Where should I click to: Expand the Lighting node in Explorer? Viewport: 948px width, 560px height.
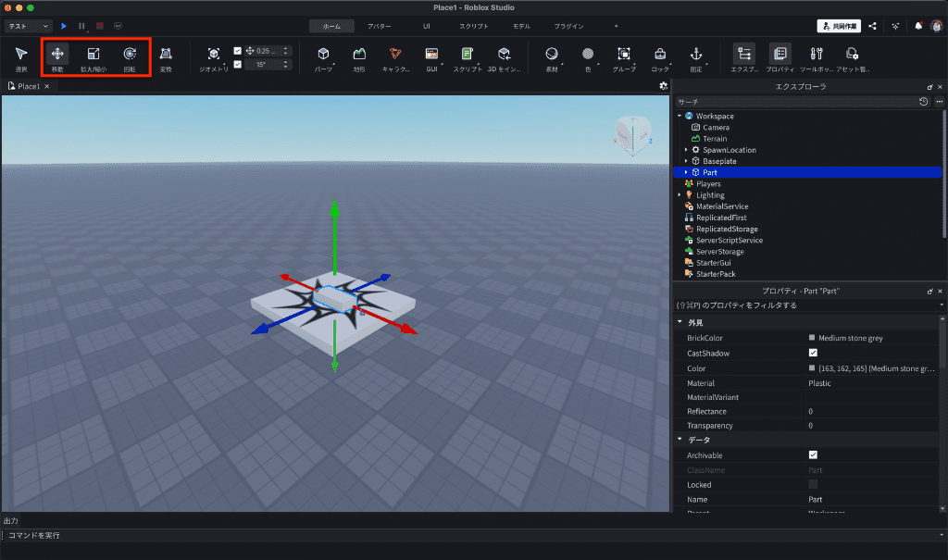(x=680, y=195)
